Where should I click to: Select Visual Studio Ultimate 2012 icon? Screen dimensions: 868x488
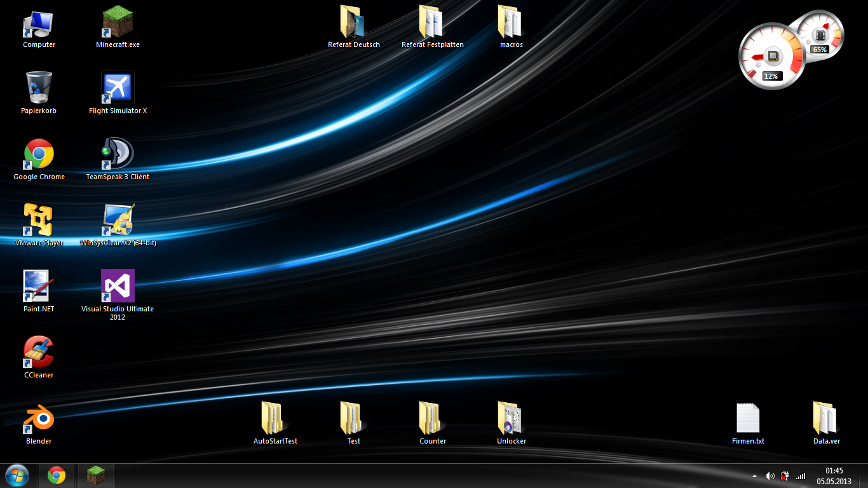[118, 286]
